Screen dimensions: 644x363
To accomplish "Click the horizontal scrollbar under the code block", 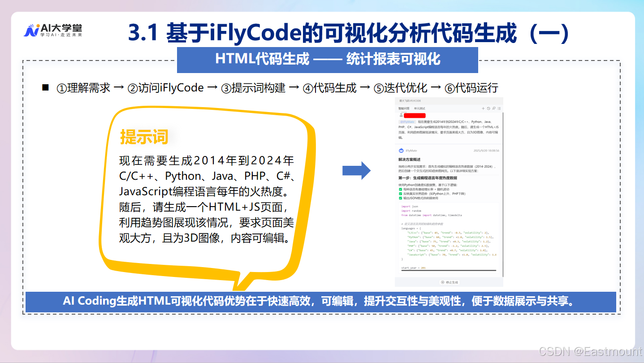I will tap(449, 270).
